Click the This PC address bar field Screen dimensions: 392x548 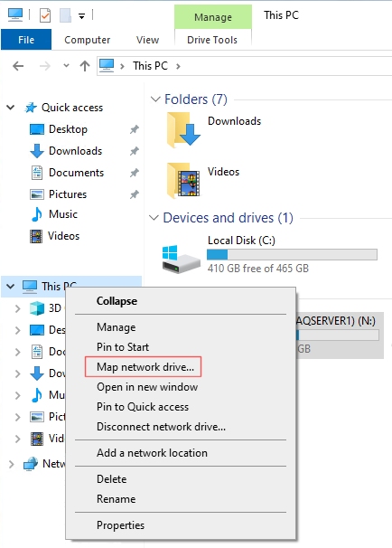[245, 66]
